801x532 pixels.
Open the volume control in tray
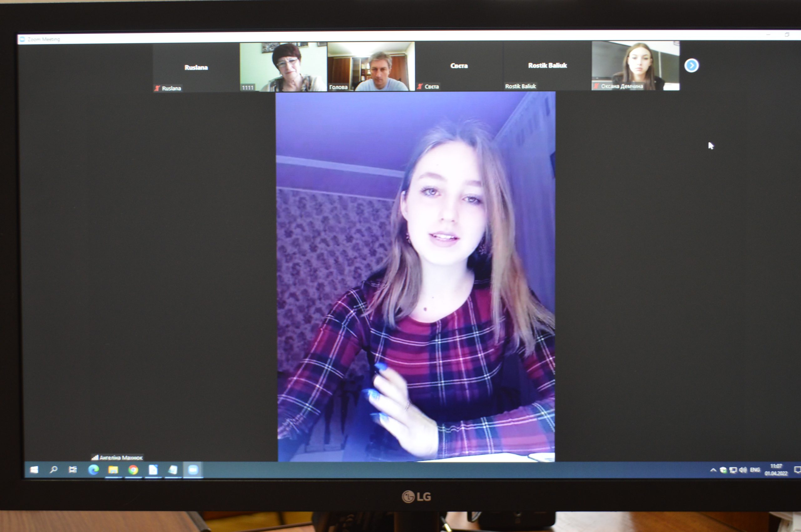742,470
